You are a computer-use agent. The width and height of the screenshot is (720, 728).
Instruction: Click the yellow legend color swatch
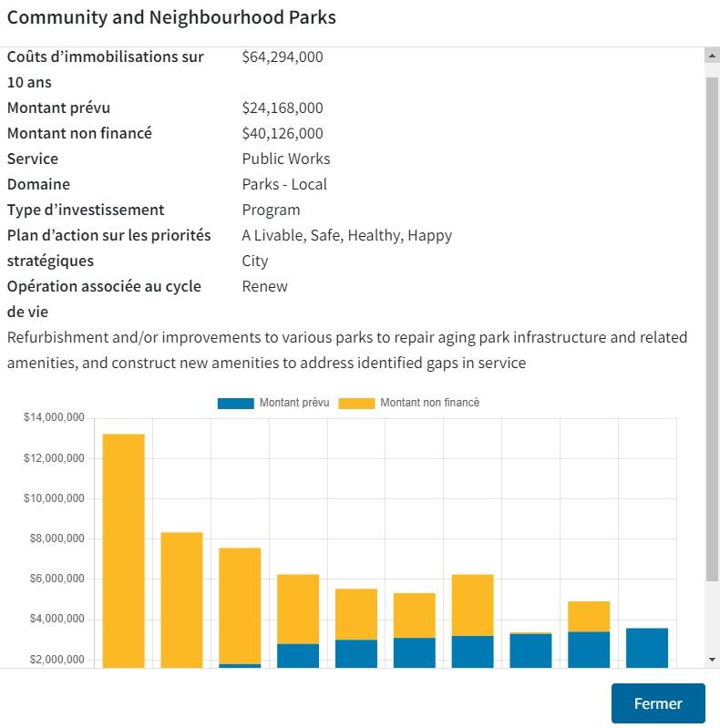[356, 403]
